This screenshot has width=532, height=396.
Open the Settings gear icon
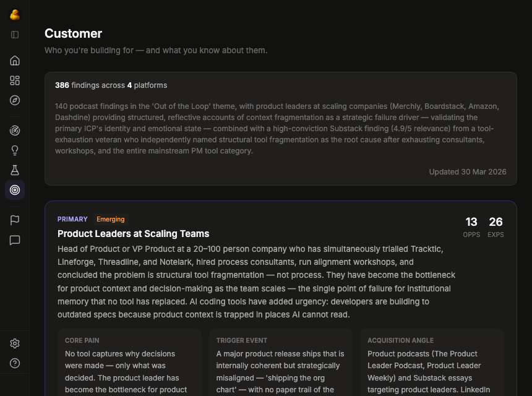(15, 343)
